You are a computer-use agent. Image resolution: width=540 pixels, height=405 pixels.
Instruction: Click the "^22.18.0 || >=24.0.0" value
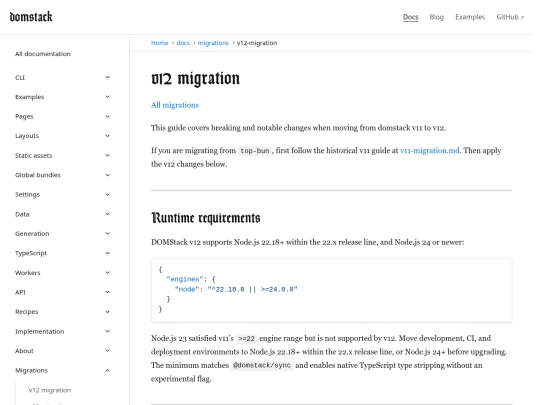click(252, 289)
